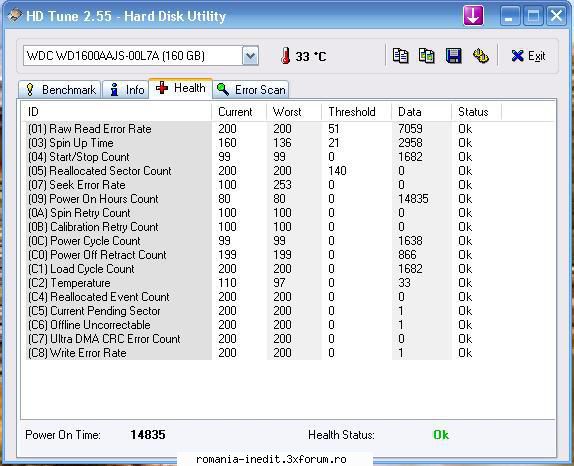Click the worst value 253

[x=282, y=185]
